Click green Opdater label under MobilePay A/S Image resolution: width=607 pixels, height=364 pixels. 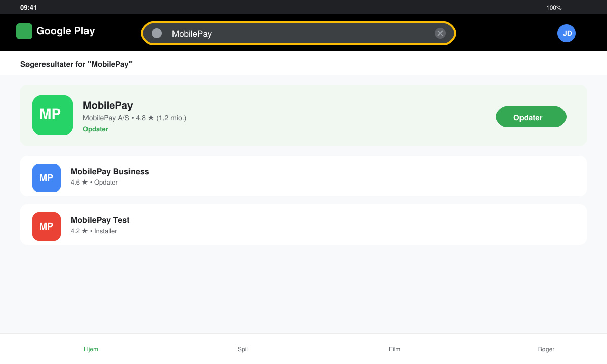(x=96, y=129)
